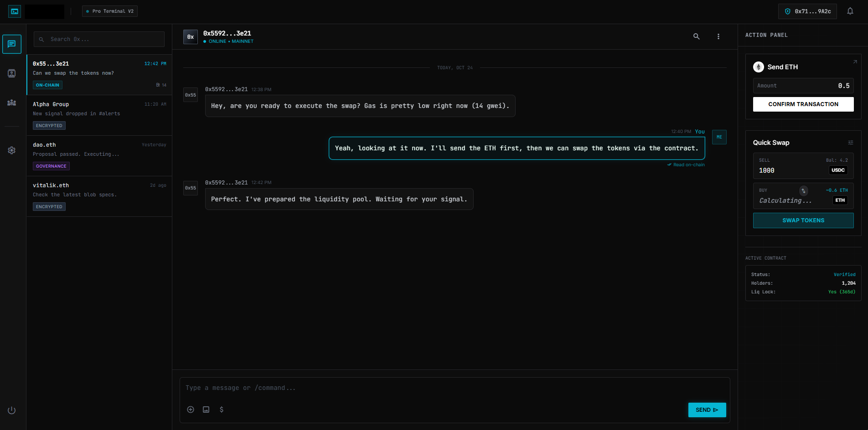Click the power/logout icon at sidebar bottom
Image resolution: width=868 pixels, height=430 pixels.
12,410
